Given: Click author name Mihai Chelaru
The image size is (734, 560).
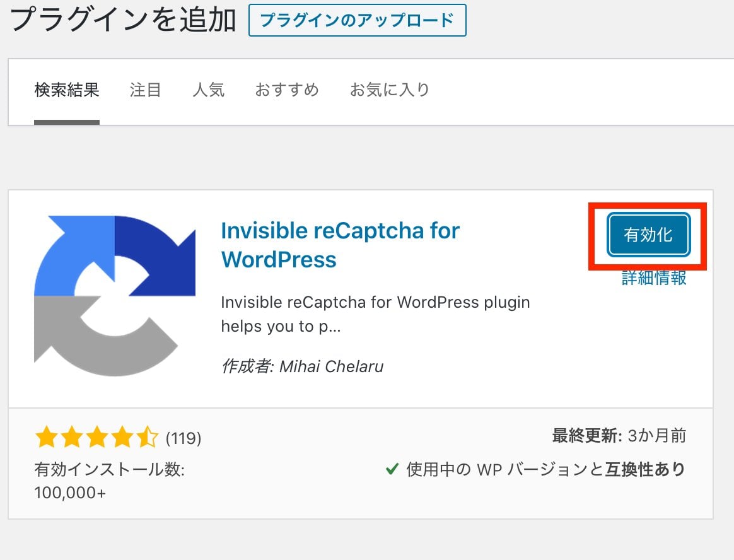Looking at the screenshot, I should 332,366.
